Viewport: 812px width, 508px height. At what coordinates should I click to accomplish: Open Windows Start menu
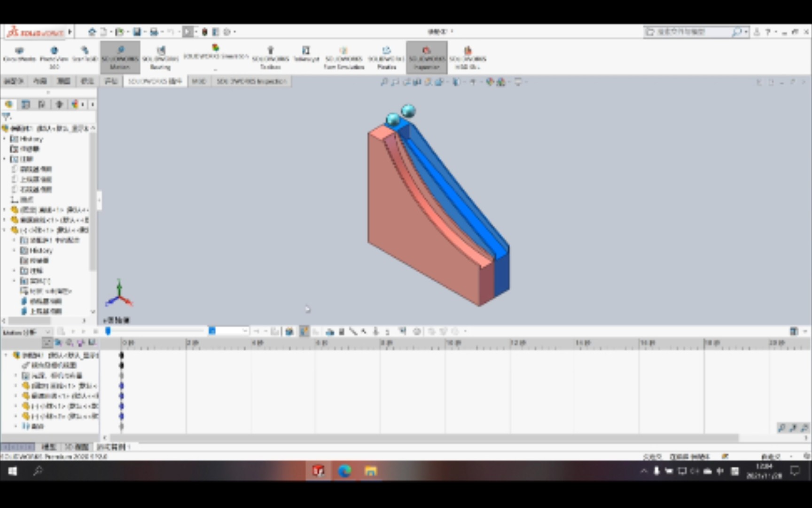(13, 471)
